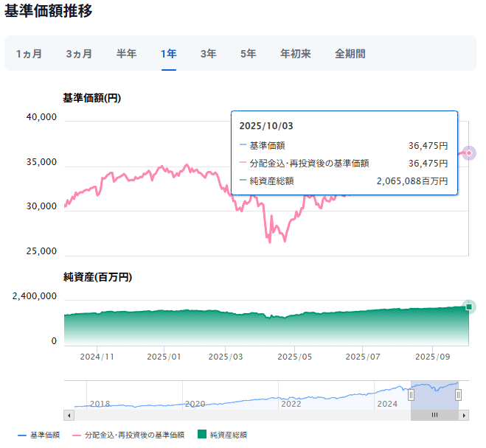Click the April 2025 price dip on line chart
Viewport: 486px width, 448px height.
pos(268,240)
